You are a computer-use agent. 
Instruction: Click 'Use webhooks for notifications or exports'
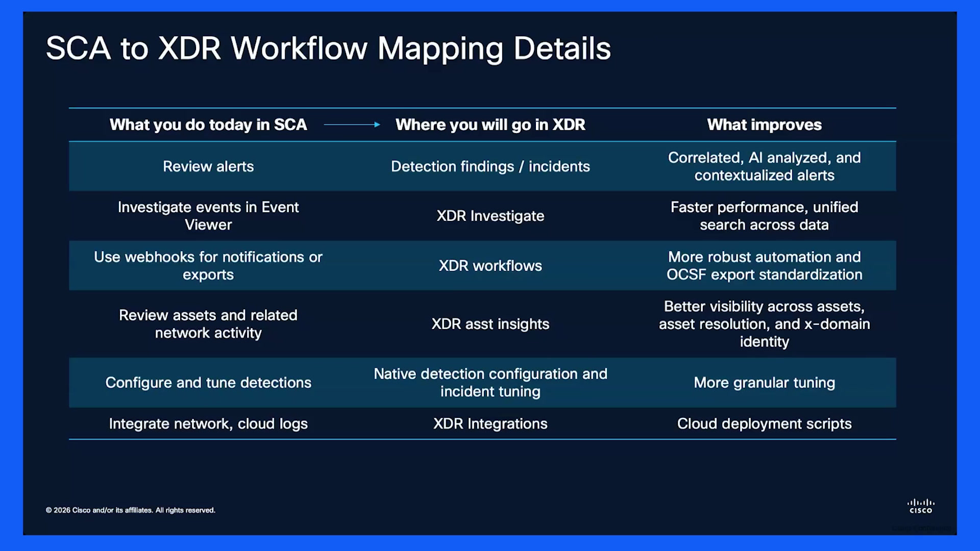[x=208, y=265]
